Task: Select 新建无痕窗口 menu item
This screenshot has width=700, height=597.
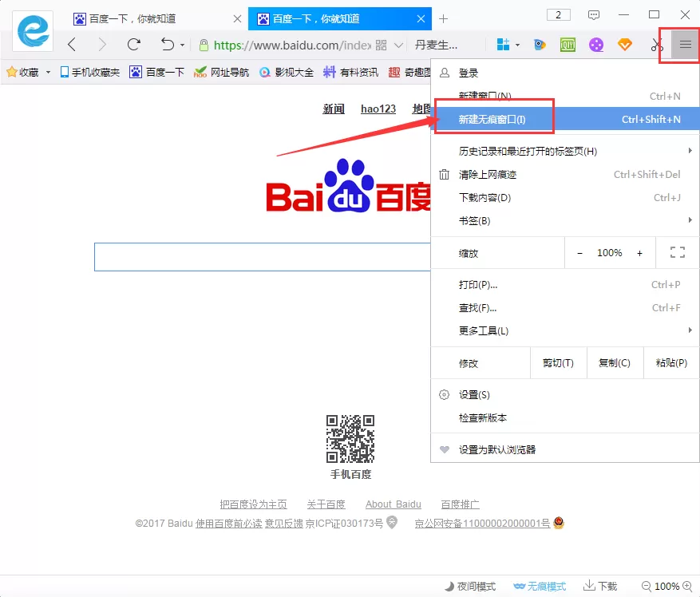Action: pos(565,119)
